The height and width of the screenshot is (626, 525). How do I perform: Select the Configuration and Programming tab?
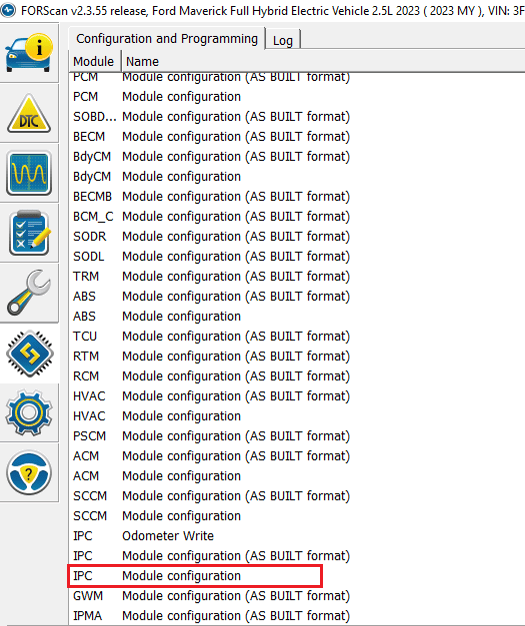(167, 38)
